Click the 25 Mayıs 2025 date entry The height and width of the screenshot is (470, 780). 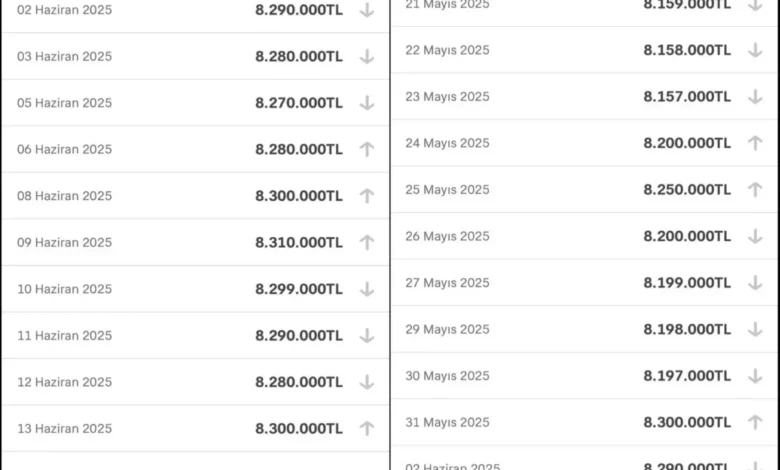click(447, 190)
